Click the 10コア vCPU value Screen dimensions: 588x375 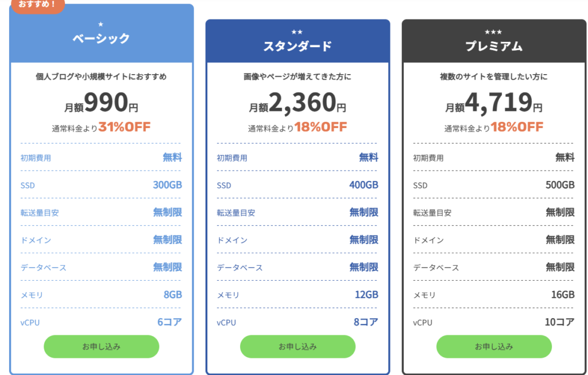pyautogui.click(x=559, y=322)
